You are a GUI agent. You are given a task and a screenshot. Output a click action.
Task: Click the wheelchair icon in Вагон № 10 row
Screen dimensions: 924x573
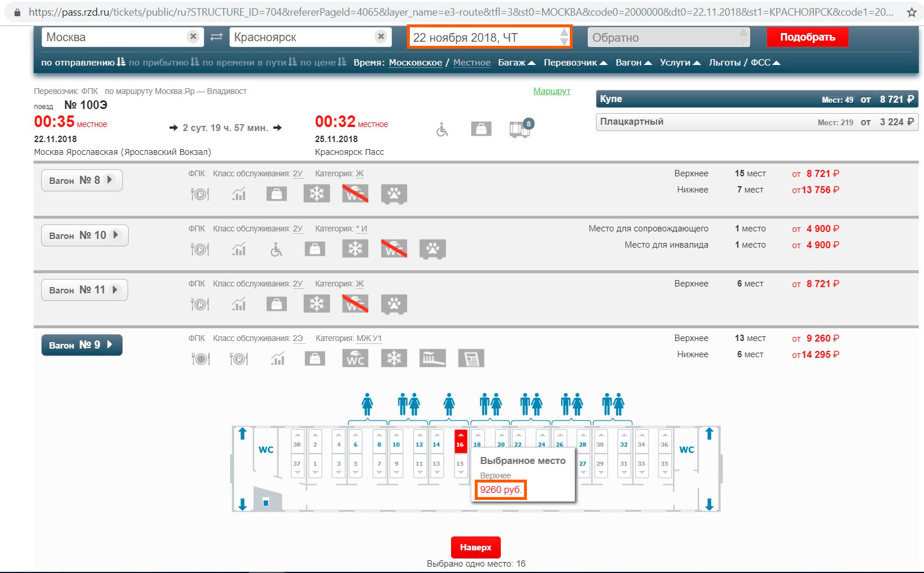click(x=277, y=249)
